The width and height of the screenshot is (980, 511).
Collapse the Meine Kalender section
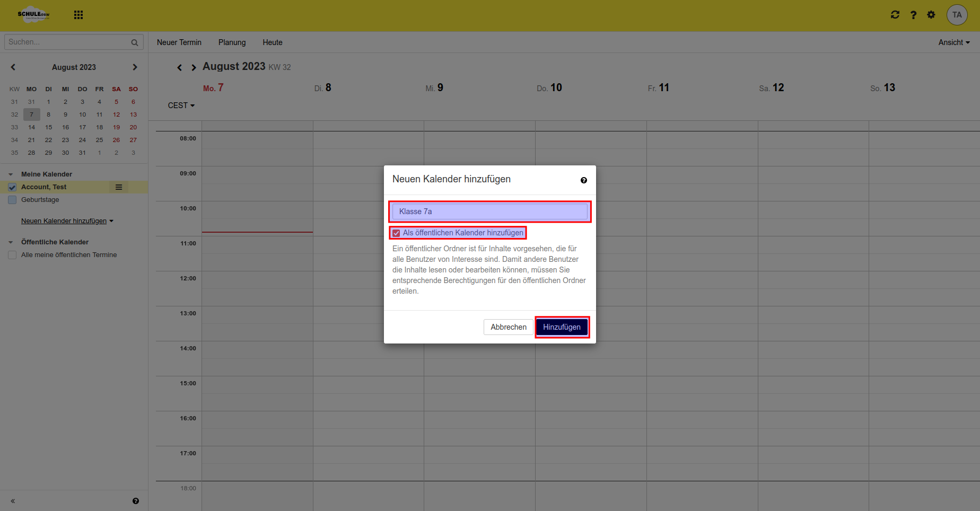(x=10, y=174)
